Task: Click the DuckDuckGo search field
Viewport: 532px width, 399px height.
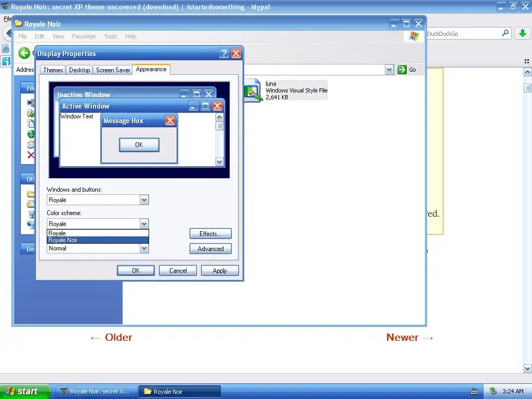Action: click(463, 33)
